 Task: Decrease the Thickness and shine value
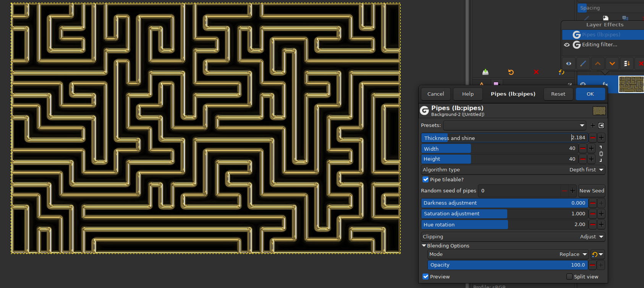point(593,138)
